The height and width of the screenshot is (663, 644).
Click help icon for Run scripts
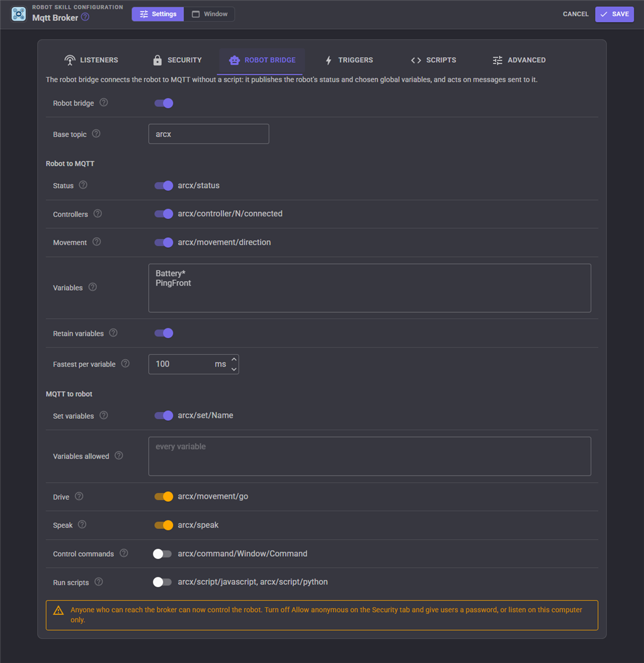[x=99, y=582]
